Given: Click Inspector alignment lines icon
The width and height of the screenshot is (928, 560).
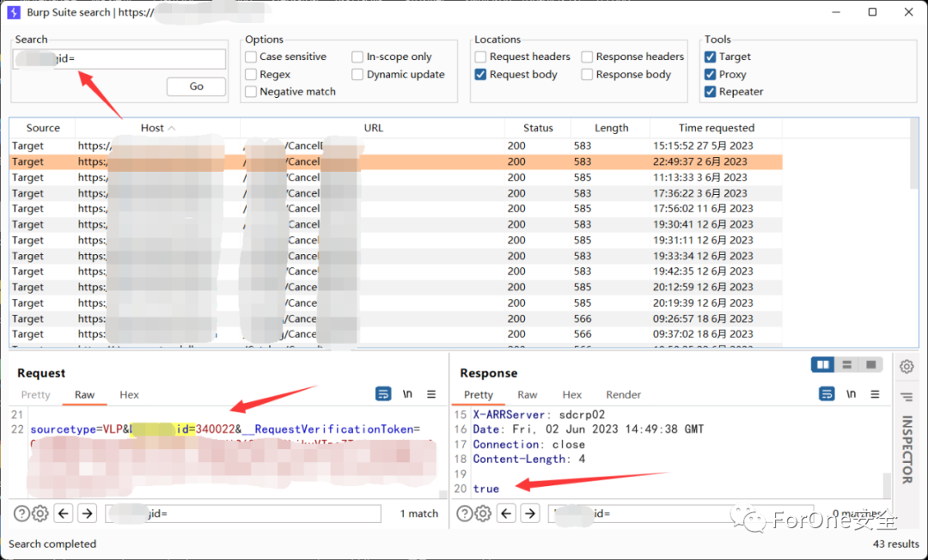Looking at the screenshot, I should 907,397.
